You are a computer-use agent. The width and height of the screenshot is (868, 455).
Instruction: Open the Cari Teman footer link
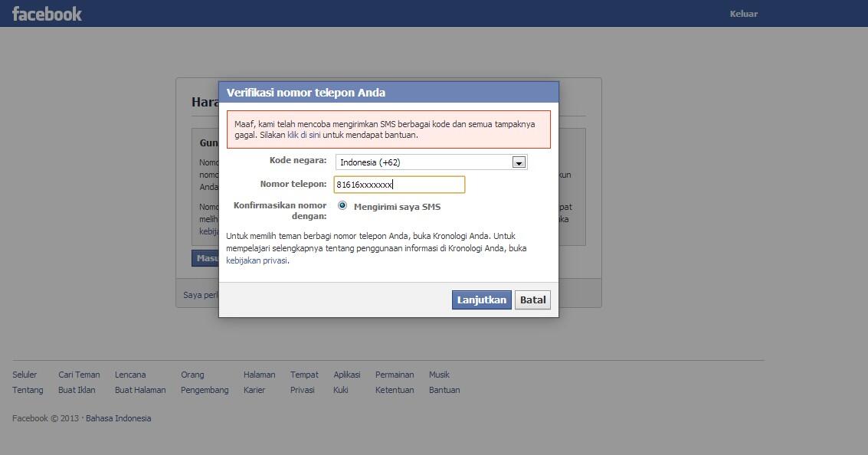[79, 375]
